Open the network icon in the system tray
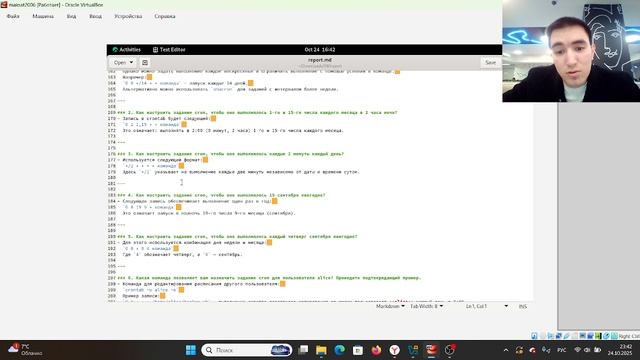This screenshot has width=640, height=360. point(577,350)
